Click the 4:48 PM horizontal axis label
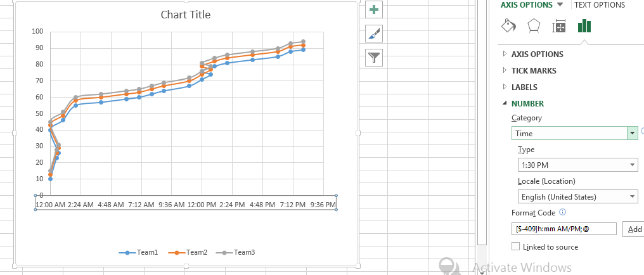 click(x=262, y=205)
